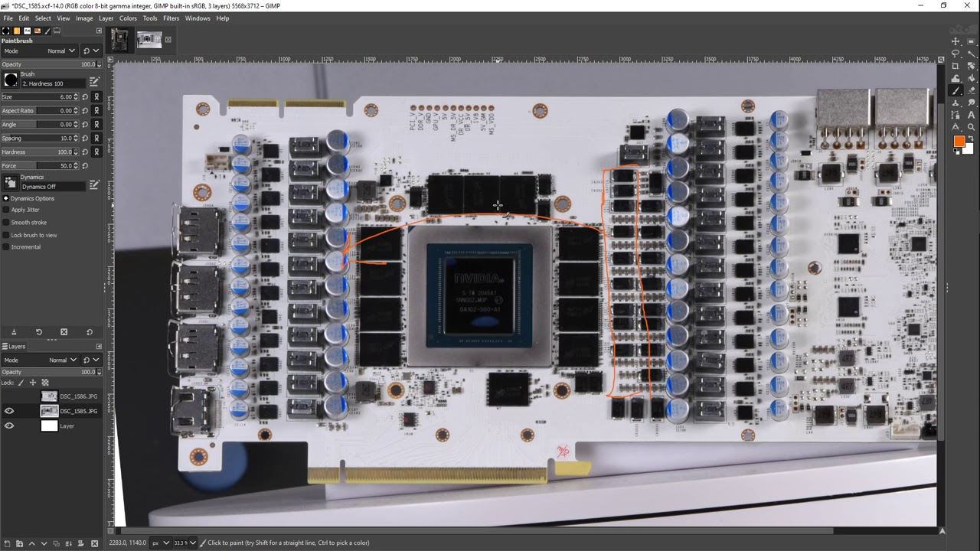Open the Paintbrush Mode dropdown
The image size is (980, 551).
[x=40, y=51]
